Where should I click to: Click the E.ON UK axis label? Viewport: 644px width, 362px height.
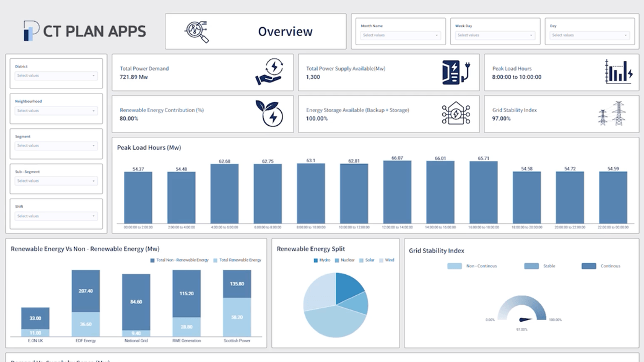click(x=35, y=341)
